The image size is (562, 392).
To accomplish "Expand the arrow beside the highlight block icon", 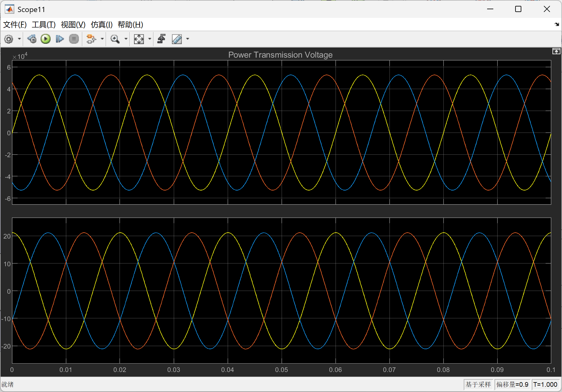I will coord(102,39).
